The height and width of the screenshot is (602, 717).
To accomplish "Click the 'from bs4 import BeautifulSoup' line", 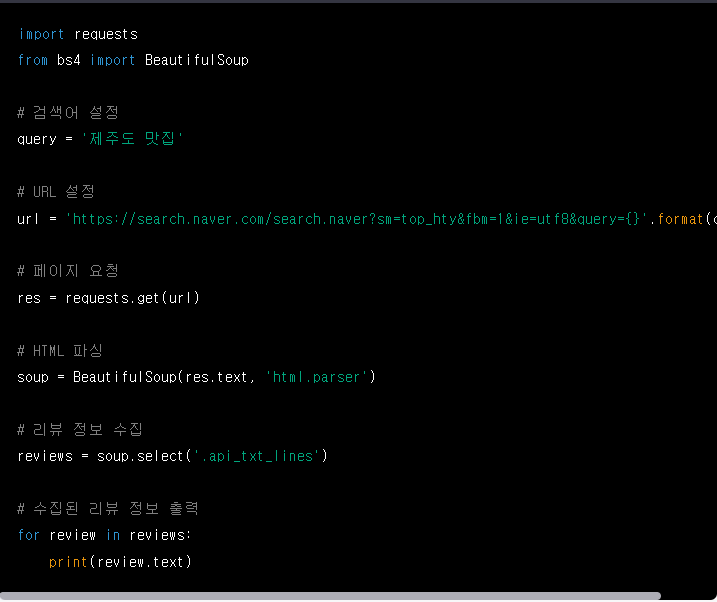I will pyautogui.click(x=133, y=60).
